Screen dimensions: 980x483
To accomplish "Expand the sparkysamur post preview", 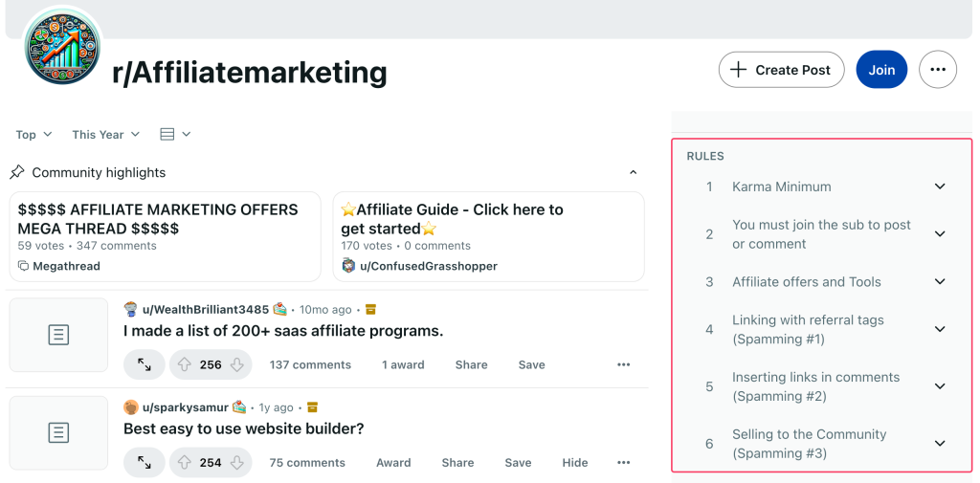I will click(x=145, y=463).
